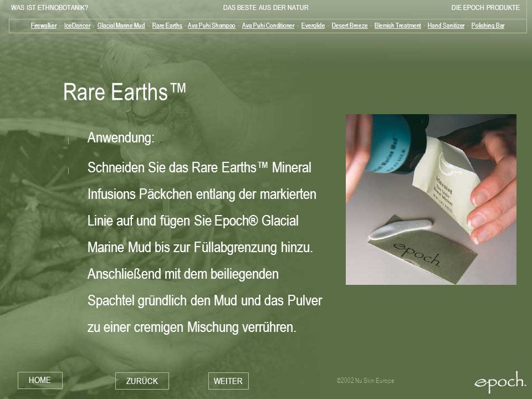532x399 pixels.
Task: Go to the Firewalker product page
Action: [x=44, y=25]
